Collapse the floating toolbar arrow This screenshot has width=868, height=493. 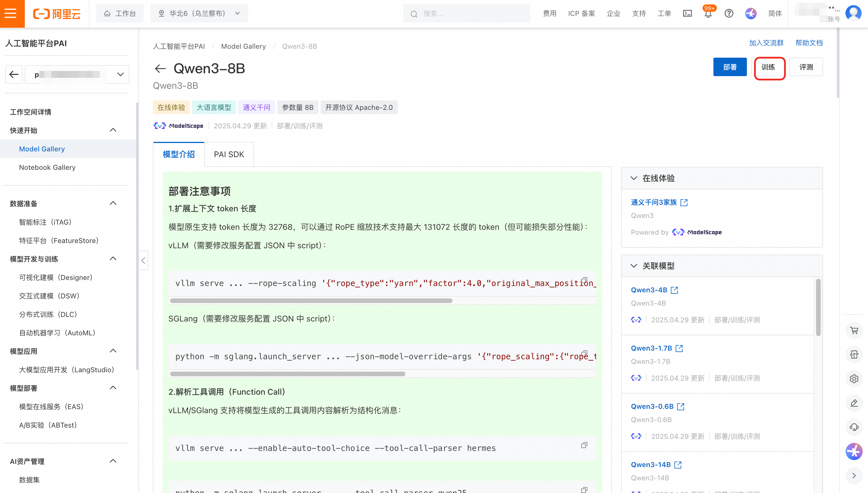[x=854, y=476]
